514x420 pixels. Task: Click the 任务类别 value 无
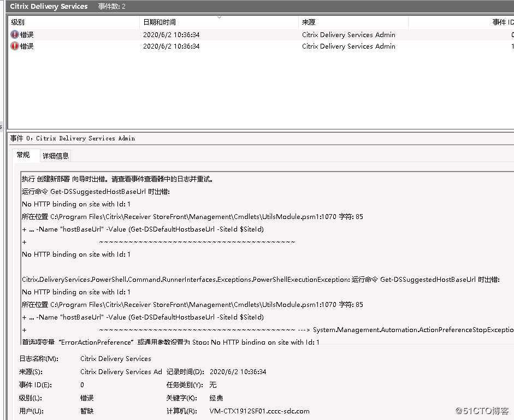pyautogui.click(x=213, y=385)
